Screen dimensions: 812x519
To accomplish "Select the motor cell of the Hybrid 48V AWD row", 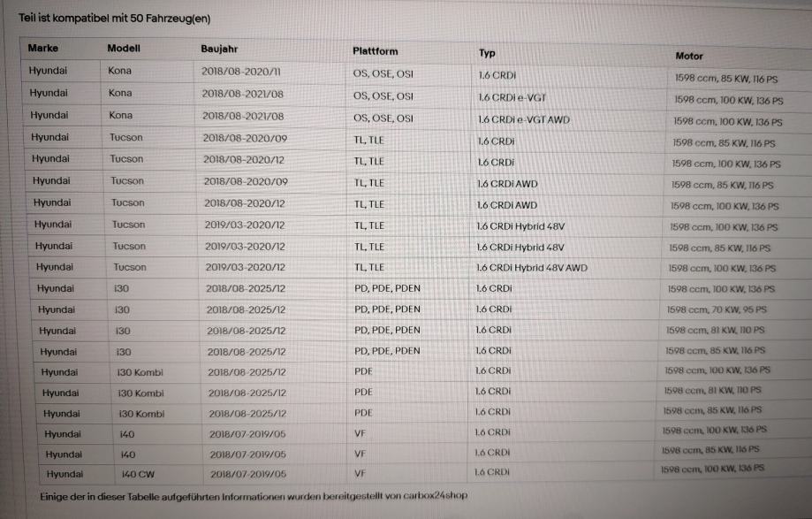I will [x=722, y=269].
